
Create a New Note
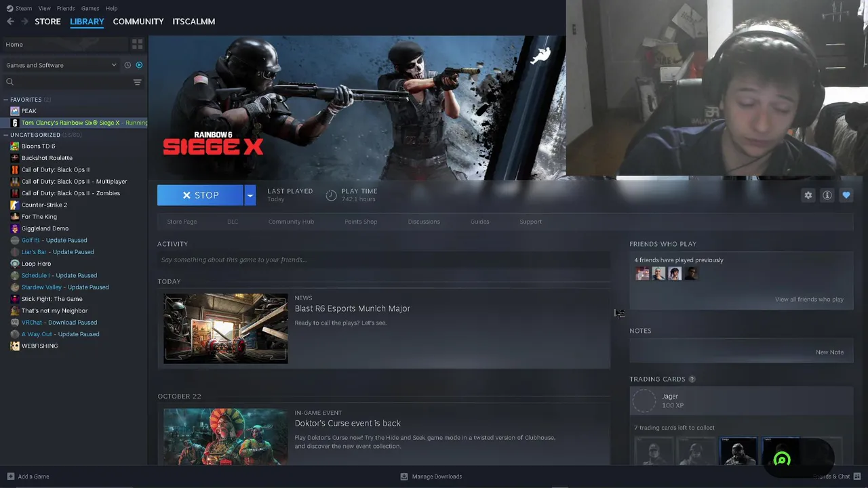[829, 352]
